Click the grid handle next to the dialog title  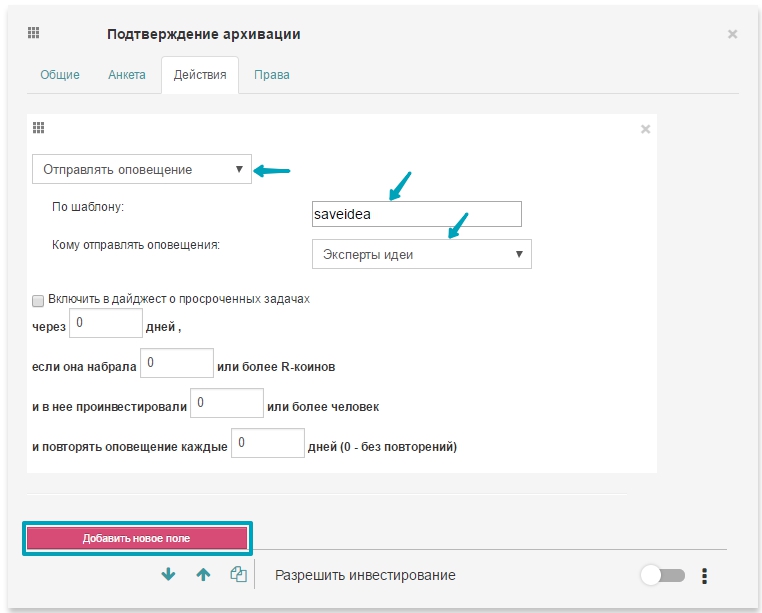[x=34, y=33]
